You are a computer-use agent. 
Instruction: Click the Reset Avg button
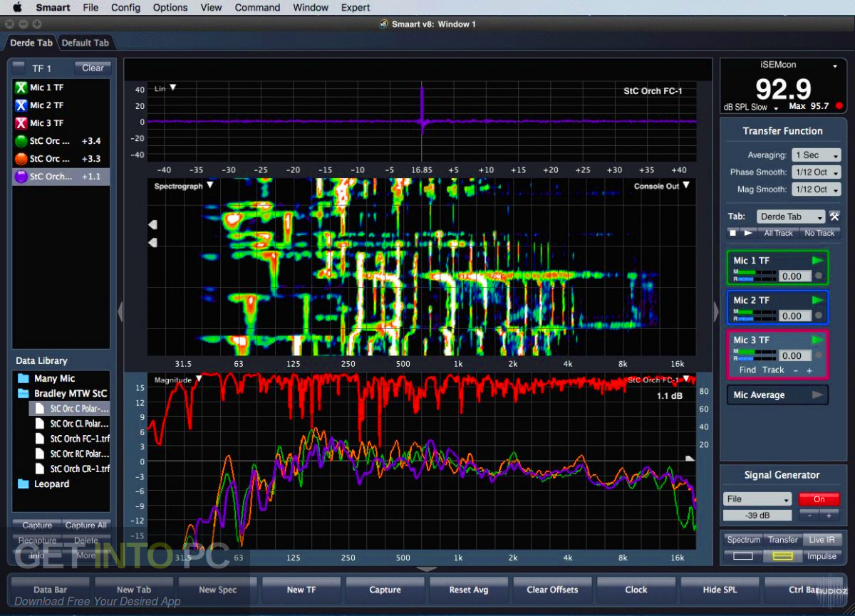tap(469, 590)
